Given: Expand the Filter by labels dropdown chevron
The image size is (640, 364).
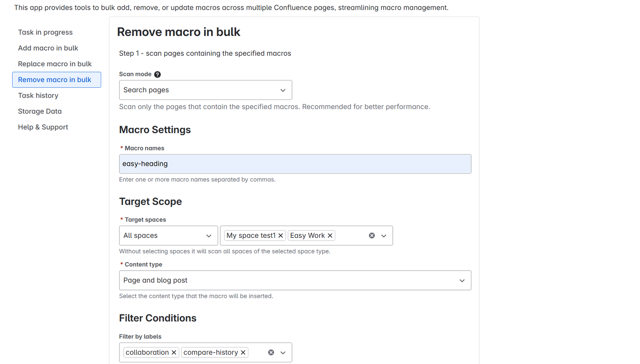Looking at the screenshot, I should [x=283, y=352].
